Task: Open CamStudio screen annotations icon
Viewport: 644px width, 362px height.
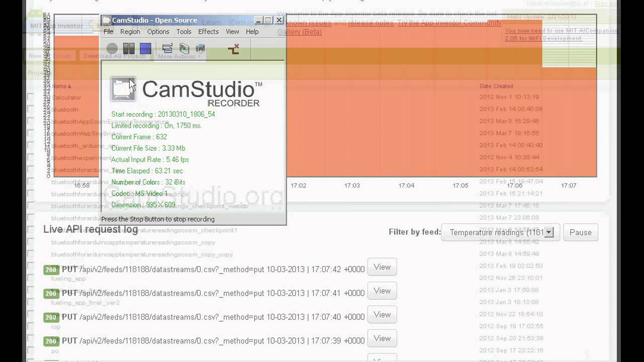Action: pyautogui.click(x=184, y=48)
